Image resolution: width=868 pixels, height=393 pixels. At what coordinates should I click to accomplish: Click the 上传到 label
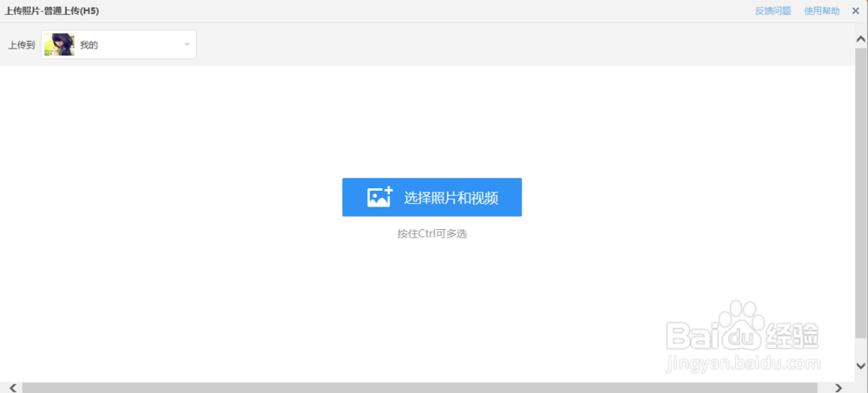[21, 45]
